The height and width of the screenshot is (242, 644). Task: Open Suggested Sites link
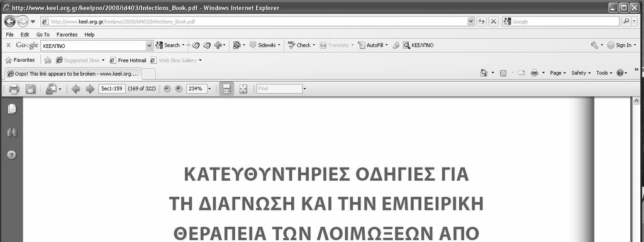(80, 60)
